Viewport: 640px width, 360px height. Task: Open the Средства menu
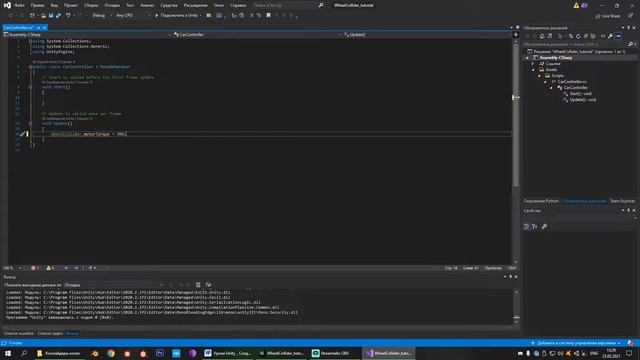tap(169, 5)
